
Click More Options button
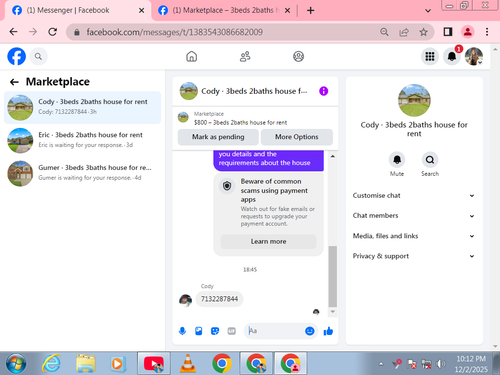point(297,137)
